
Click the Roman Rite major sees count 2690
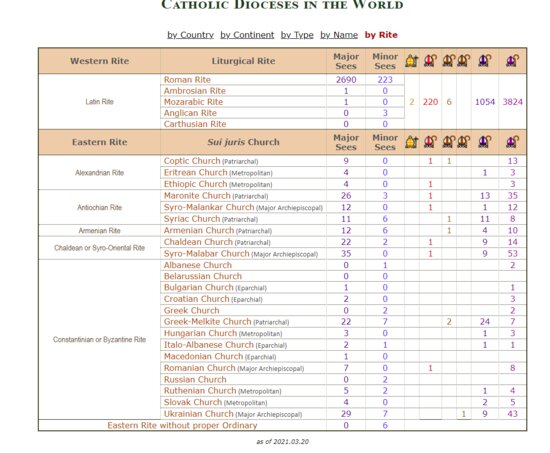pos(346,80)
